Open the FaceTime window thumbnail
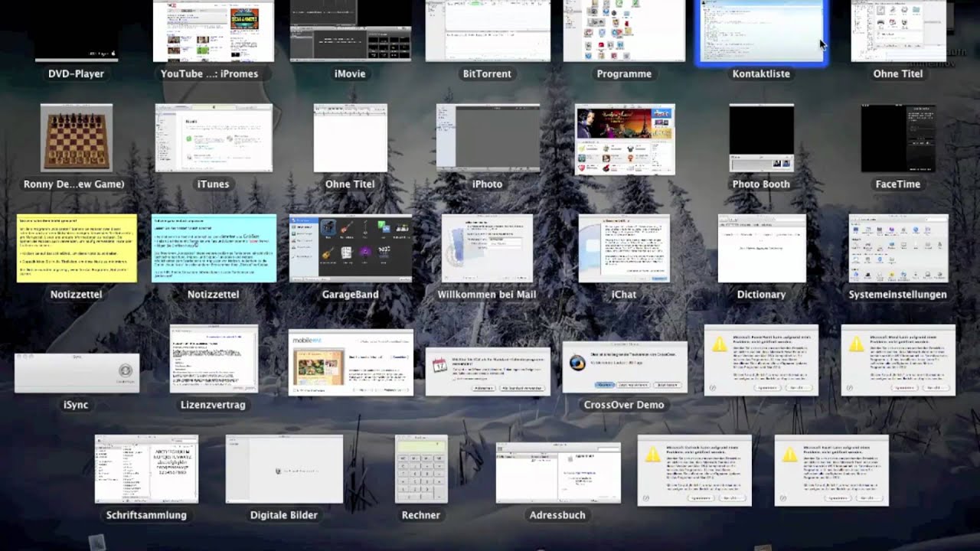 (x=898, y=138)
